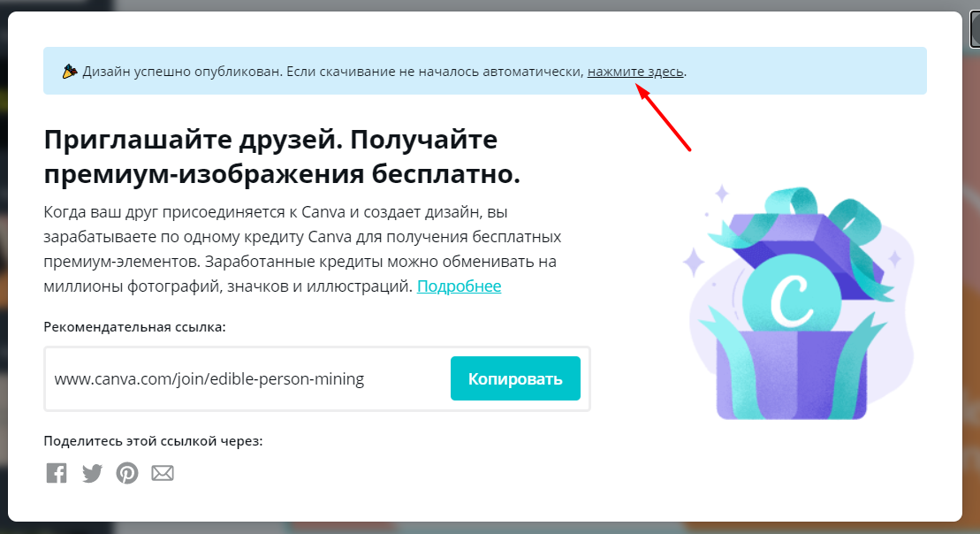980x534 pixels.
Task: Click the 'Рекомендательная ссылка:' label
Action: 134,326
